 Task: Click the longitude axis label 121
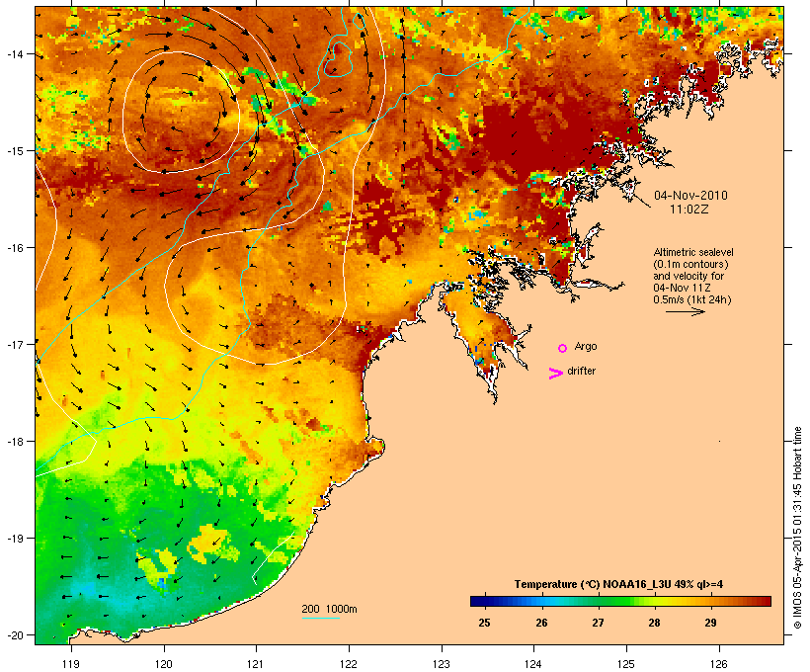[x=256, y=664]
